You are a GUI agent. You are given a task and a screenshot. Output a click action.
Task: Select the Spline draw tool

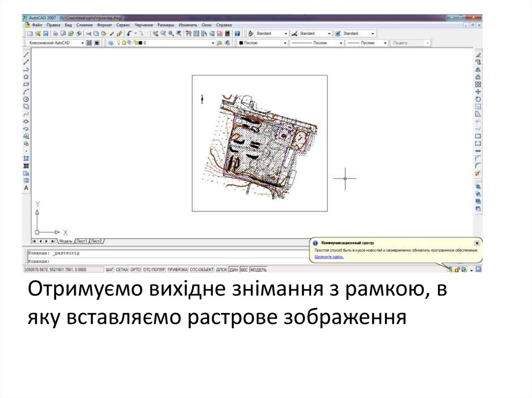pyautogui.click(x=26, y=114)
